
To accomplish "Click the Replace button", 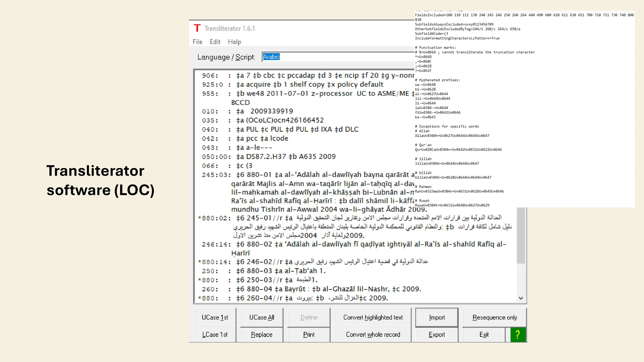I will pos(262,335).
